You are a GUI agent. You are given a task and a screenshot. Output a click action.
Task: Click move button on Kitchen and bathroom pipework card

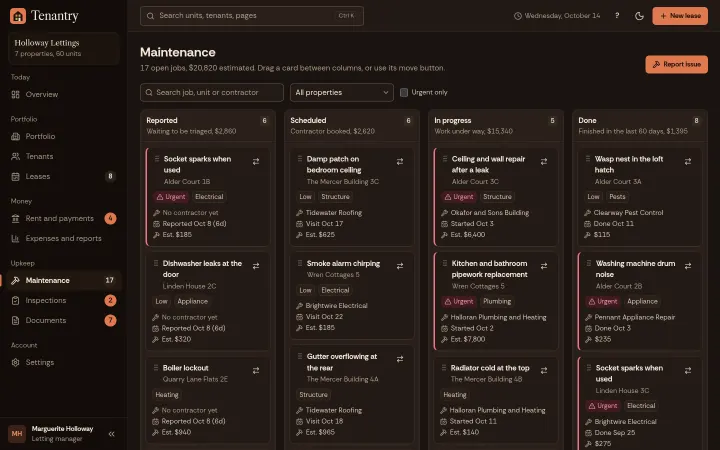coord(544,266)
